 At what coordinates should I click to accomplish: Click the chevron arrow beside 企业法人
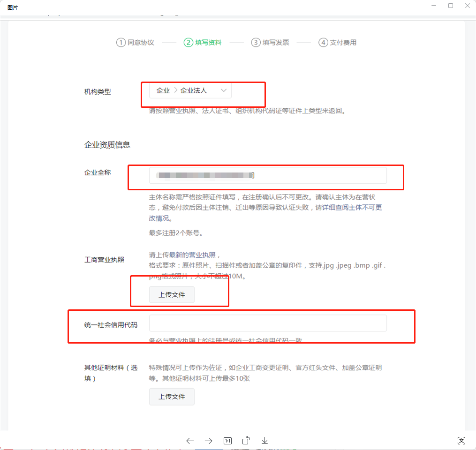224,90
